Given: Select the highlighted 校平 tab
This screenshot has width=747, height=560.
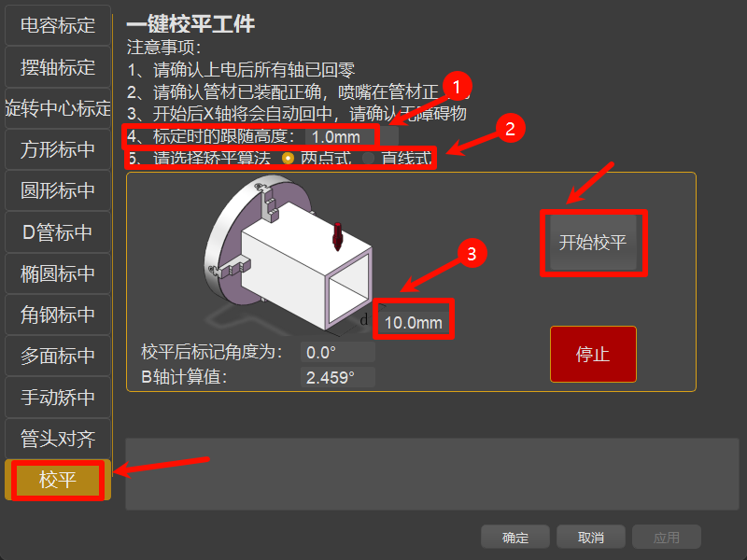Looking at the screenshot, I should click(58, 480).
